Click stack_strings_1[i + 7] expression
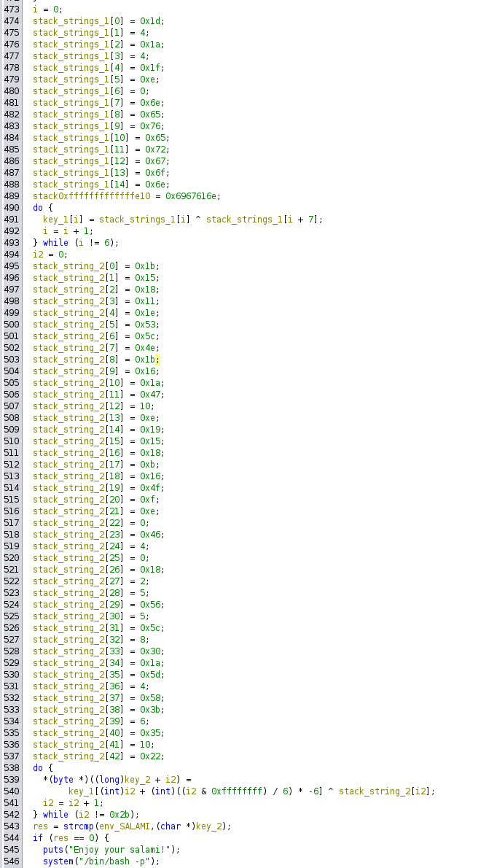 264,219
